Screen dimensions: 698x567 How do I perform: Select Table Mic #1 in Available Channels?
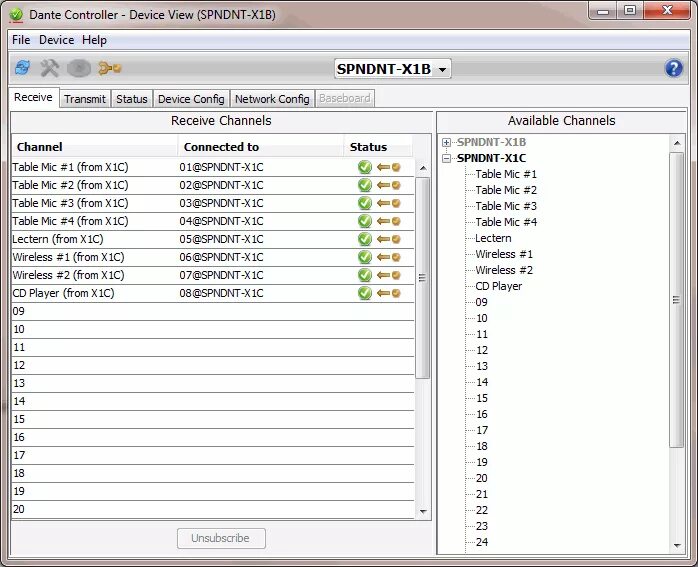[506, 174]
